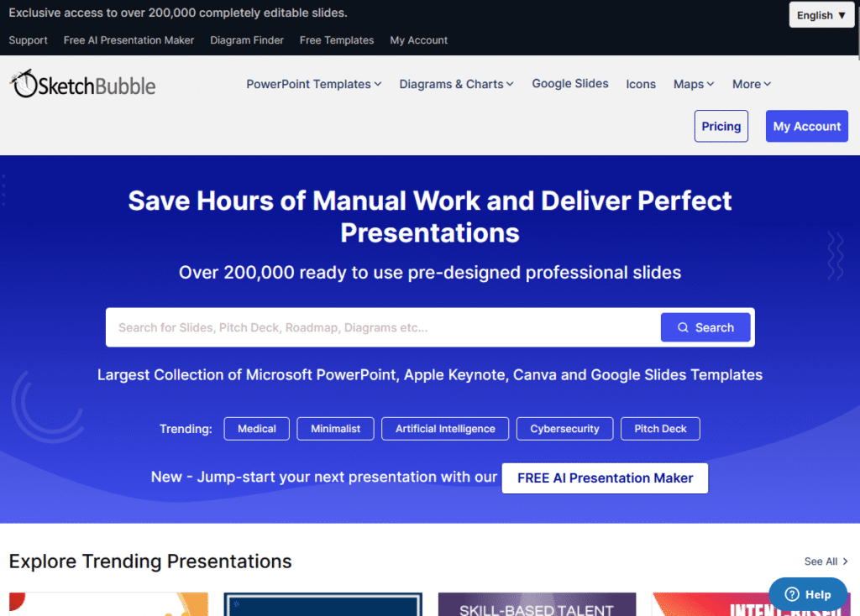Viewport: 860px width, 616px height.
Task: Open the Help chat widget
Action: click(x=807, y=594)
